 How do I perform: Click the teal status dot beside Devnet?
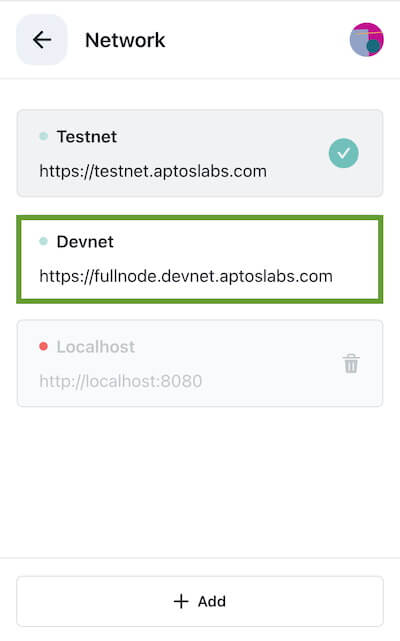point(43,241)
